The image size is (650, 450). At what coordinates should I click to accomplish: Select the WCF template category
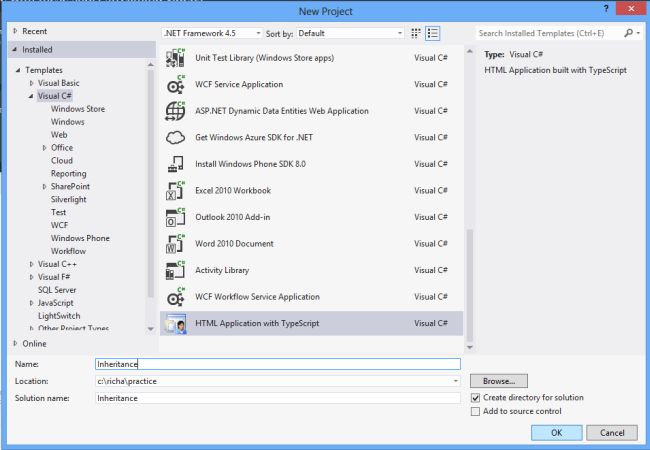point(59,225)
